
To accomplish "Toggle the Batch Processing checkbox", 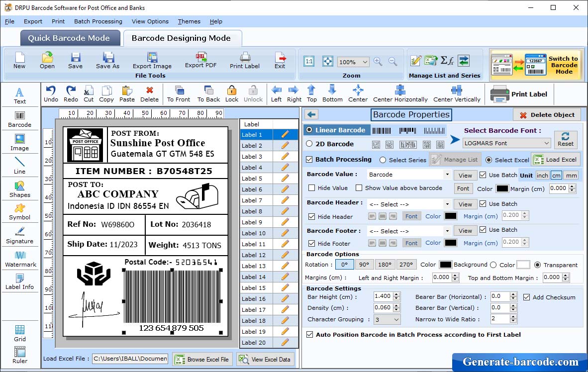I will (x=309, y=159).
